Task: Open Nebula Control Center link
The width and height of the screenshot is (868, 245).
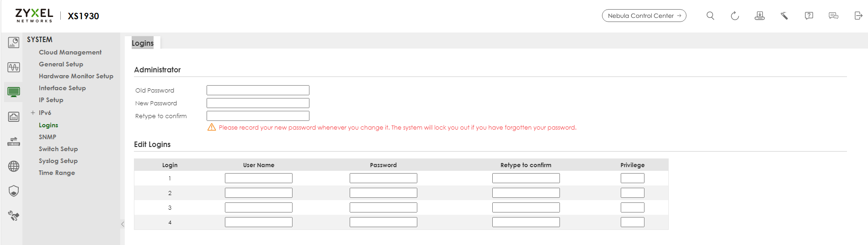Action: click(x=644, y=16)
